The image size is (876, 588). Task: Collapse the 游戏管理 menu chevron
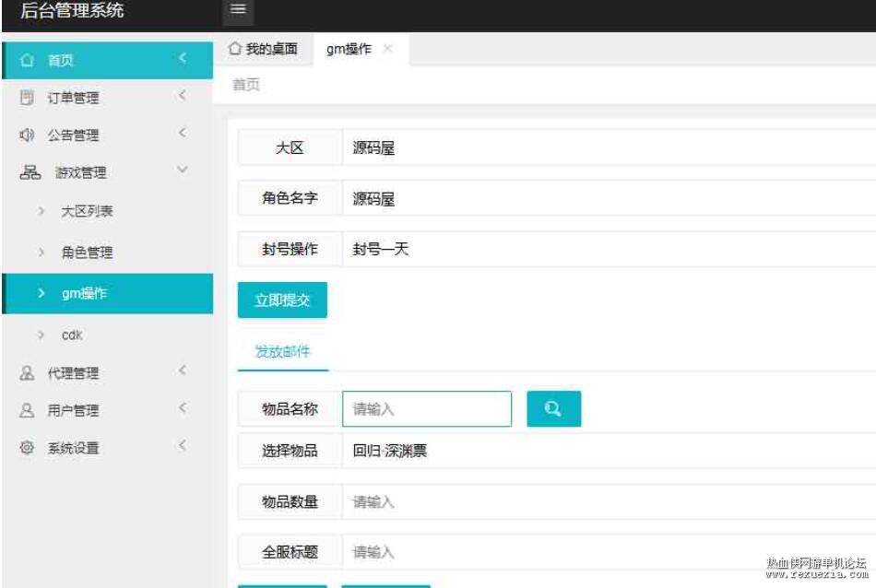click(x=183, y=170)
